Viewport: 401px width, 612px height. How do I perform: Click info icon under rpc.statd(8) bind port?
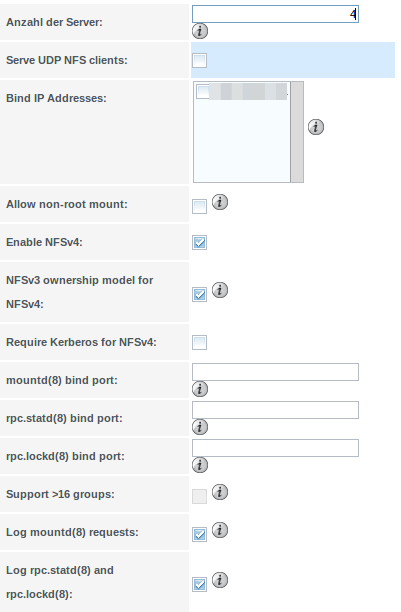point(200,427)
